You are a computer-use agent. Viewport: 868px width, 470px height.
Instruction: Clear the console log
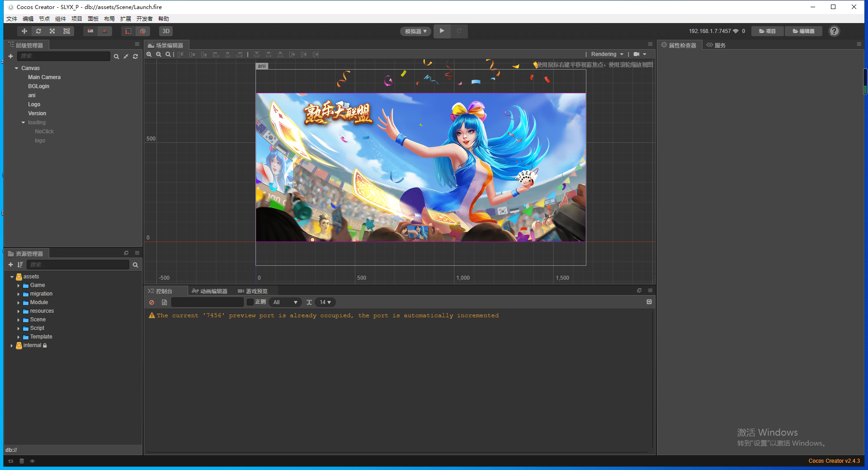[x=151, y=302]
